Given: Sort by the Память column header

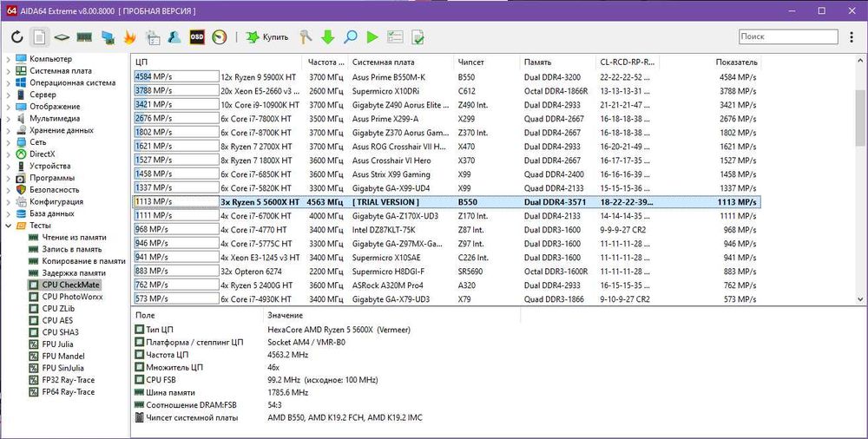Looking at the screenshot, I should (558, 62).
